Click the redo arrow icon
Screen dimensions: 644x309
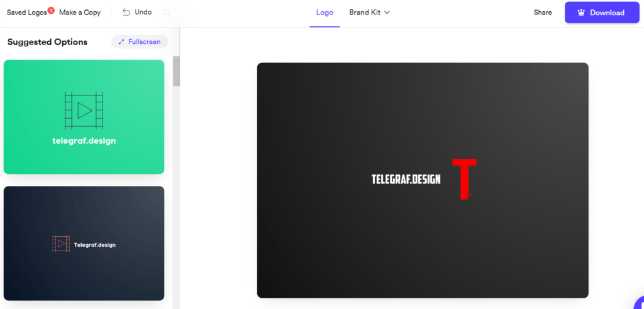(x=166, y=13)
